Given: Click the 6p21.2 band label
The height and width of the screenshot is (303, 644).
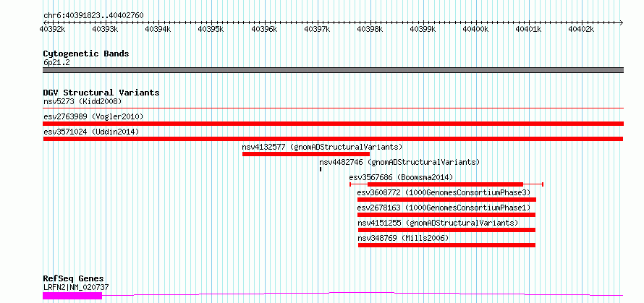Looking at the screenshot, I should [56, 63].
